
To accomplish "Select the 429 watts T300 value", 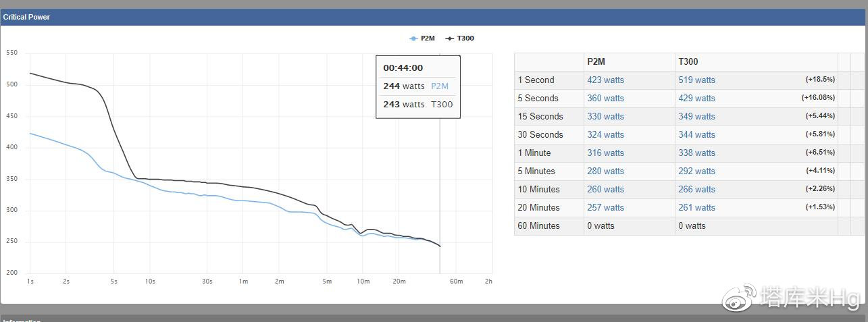I will tap(696, 98).
